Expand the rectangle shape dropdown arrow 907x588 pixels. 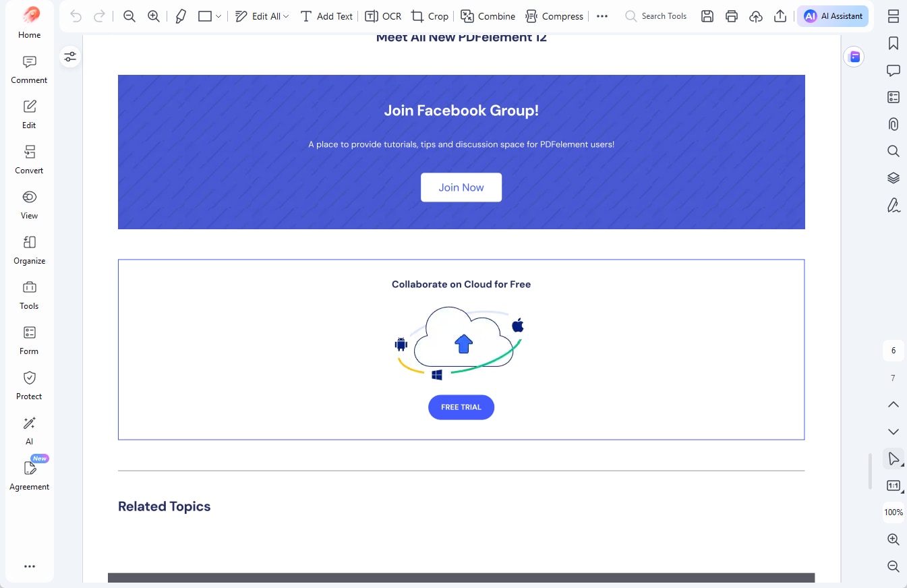click(x=218, y=16)
